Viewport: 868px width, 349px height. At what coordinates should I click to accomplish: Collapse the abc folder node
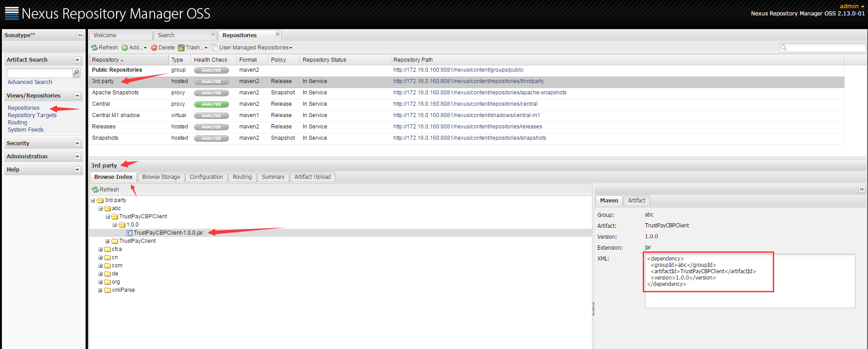pos(100,208)
